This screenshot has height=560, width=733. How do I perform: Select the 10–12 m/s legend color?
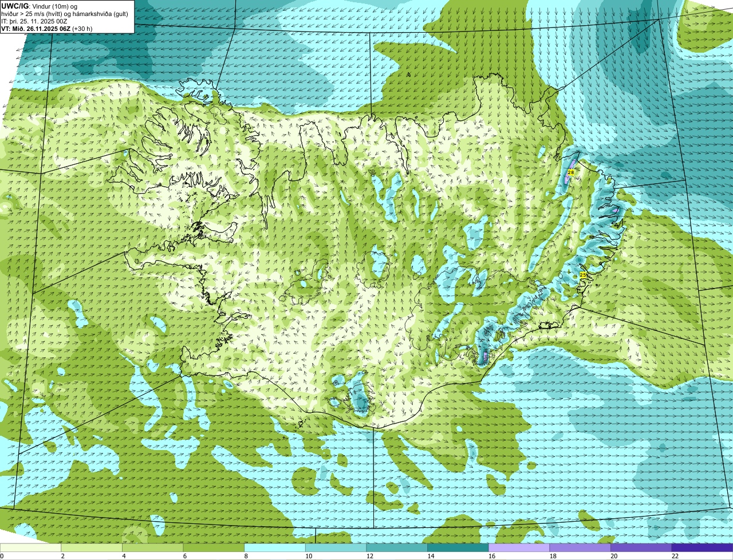pyautogui.click(x=336, y=547)
